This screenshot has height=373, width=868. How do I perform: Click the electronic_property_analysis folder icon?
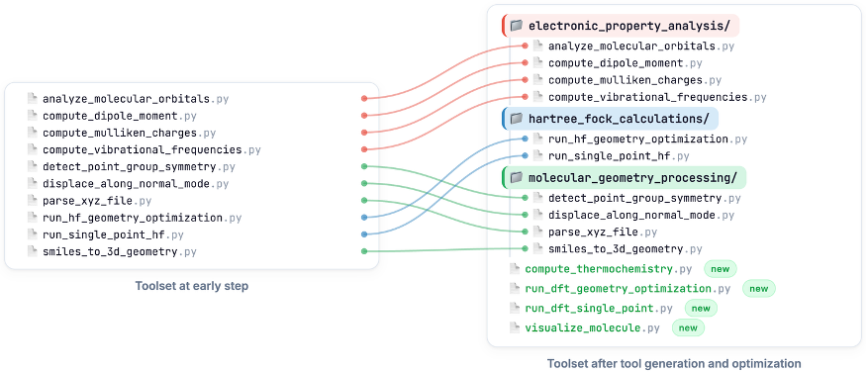tap(517, 26)
